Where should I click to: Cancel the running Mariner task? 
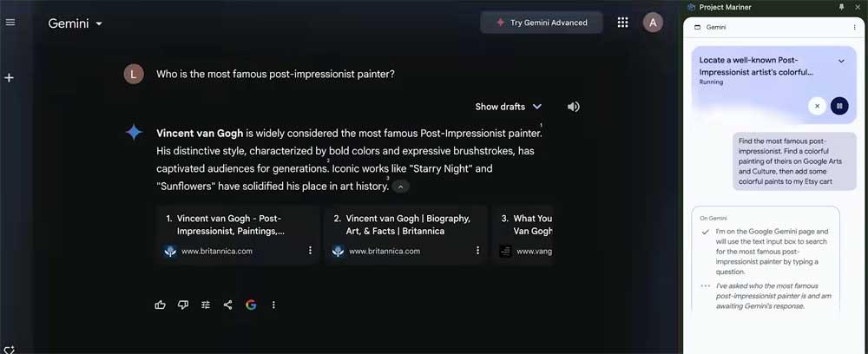[x=817, y=106]
